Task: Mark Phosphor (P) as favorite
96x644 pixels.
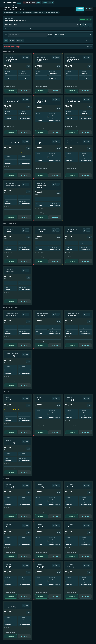Action: (x=84, y=314)
